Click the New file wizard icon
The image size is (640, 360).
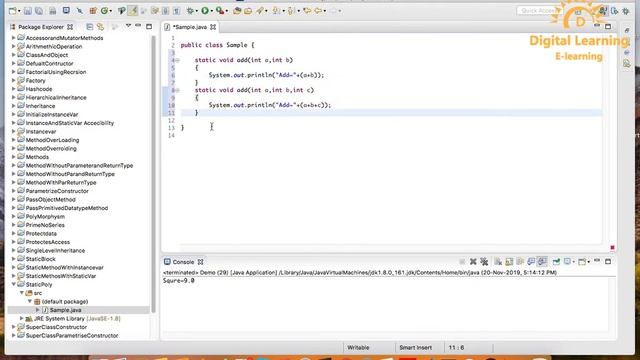13,11
